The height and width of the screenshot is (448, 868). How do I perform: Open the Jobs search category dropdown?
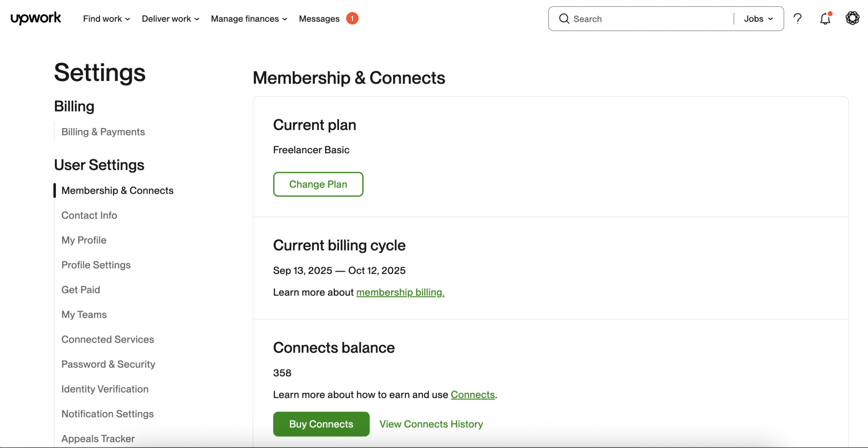(757, 18)
